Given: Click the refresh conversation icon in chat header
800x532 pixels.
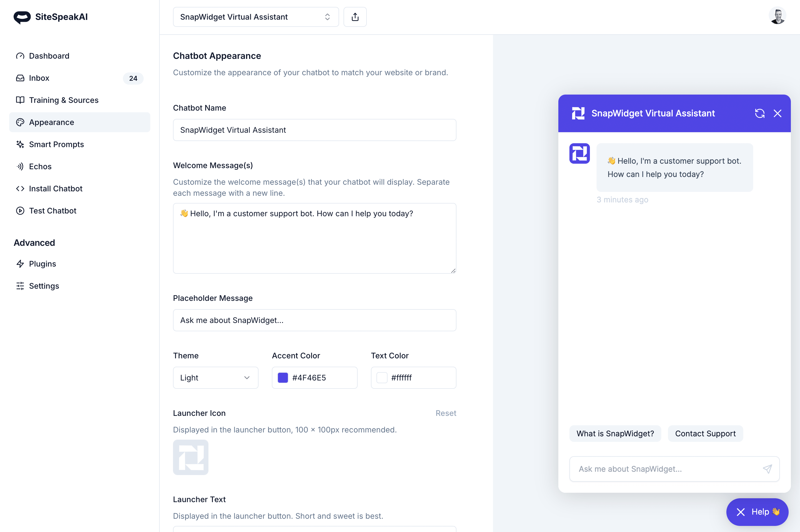Looking at the screenshot, I should [760, 113].
